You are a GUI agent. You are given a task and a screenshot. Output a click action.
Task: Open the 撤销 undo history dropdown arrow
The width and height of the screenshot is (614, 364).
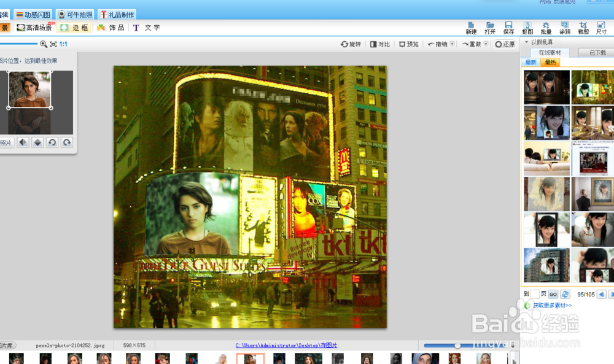click(x=453, y=44)
